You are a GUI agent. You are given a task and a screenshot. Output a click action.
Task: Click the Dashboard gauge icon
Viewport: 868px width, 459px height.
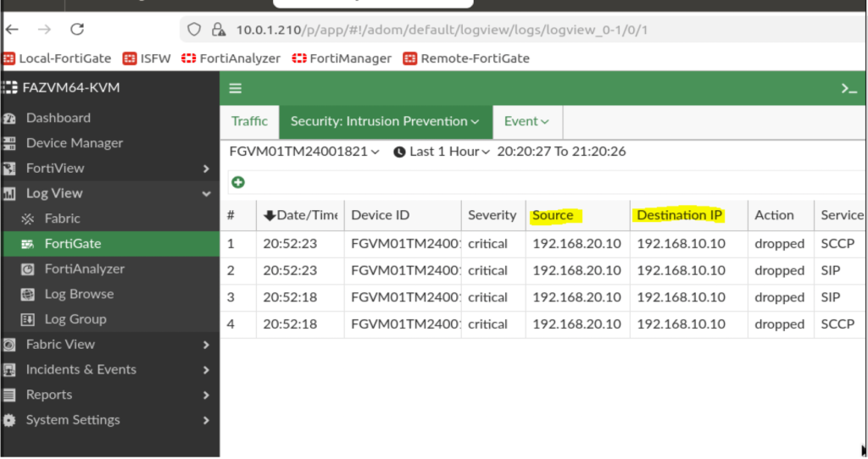(x=8, y=119)
